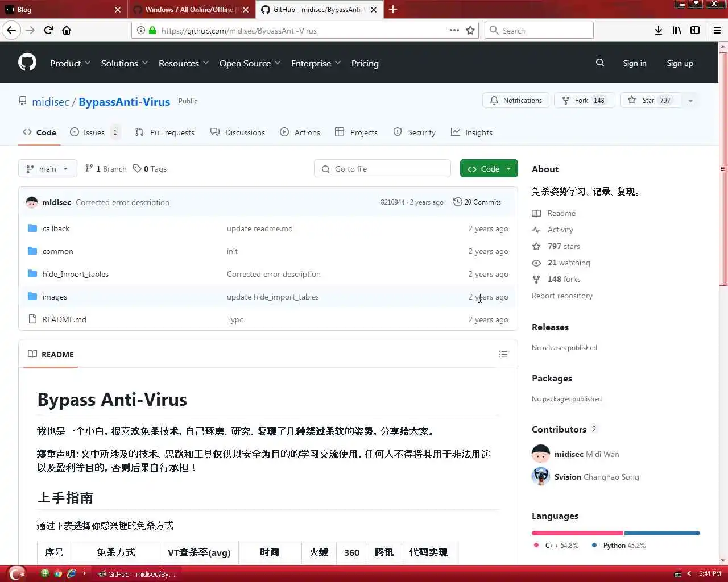Open new tab with plus icon
The height and width of the screenshot is (582, 728).
[x=393, y=9]
